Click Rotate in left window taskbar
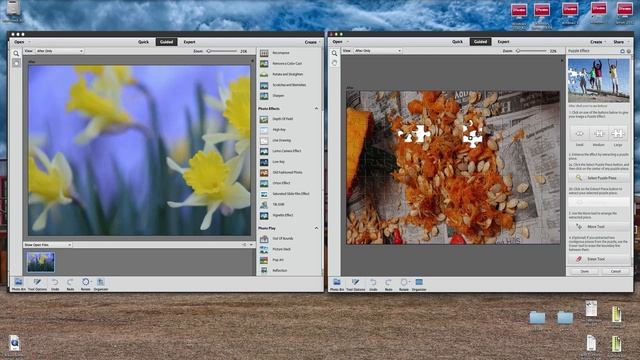Image resolution: width=640 pixels, height=360 pixels. 85,284
